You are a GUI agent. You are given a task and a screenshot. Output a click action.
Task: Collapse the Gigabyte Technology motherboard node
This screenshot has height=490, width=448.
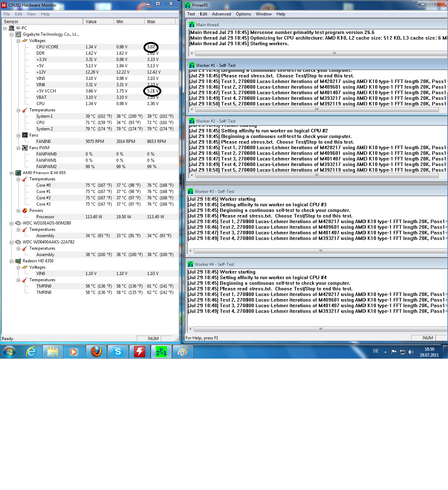(12, 34)
